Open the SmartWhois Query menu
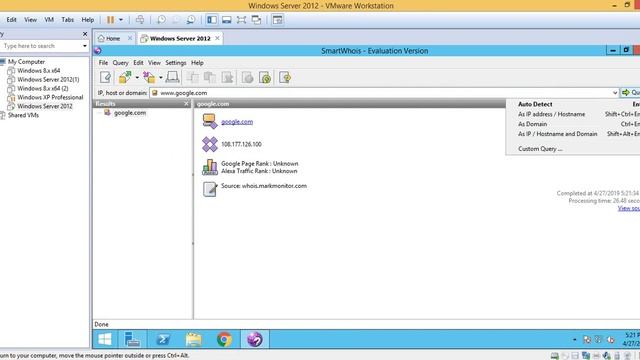640x360 pixels. coord(120,63)
